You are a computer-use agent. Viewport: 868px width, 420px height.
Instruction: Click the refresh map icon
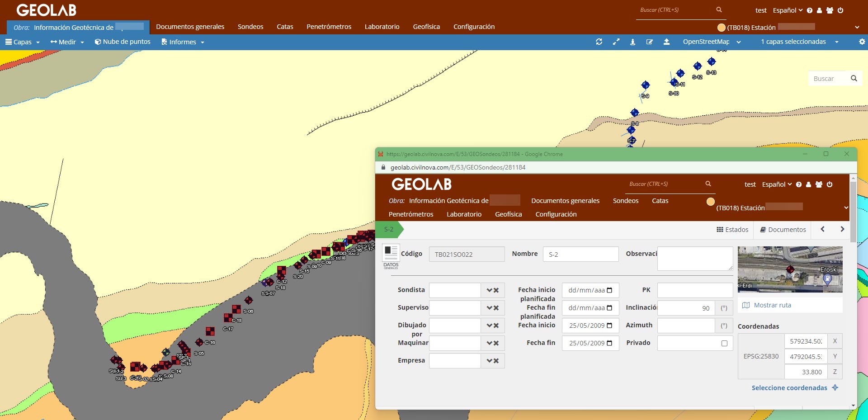point(599,42)
